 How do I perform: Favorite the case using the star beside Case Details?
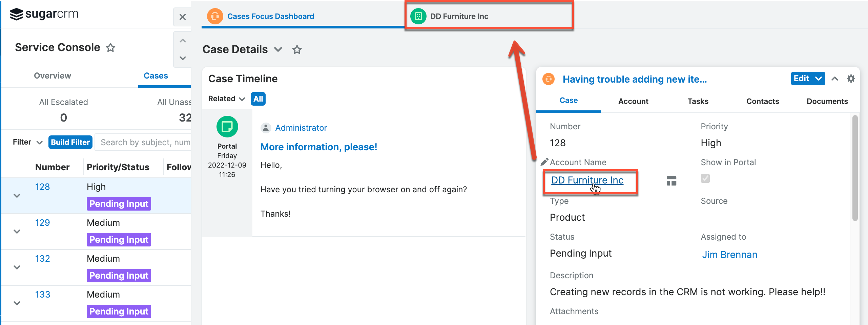297,49
